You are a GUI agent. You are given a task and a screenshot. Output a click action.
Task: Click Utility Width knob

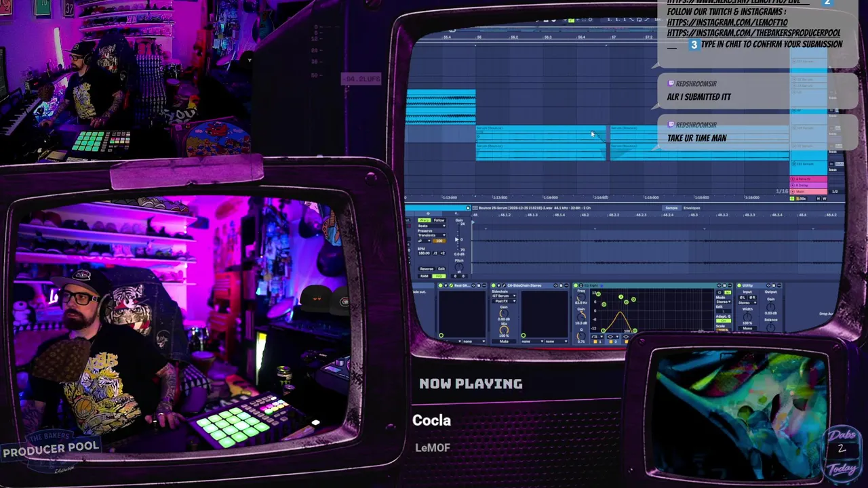(747, 317)
